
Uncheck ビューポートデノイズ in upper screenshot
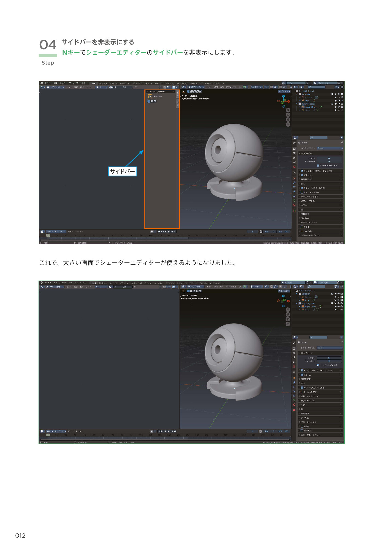(x=318, y=166)
